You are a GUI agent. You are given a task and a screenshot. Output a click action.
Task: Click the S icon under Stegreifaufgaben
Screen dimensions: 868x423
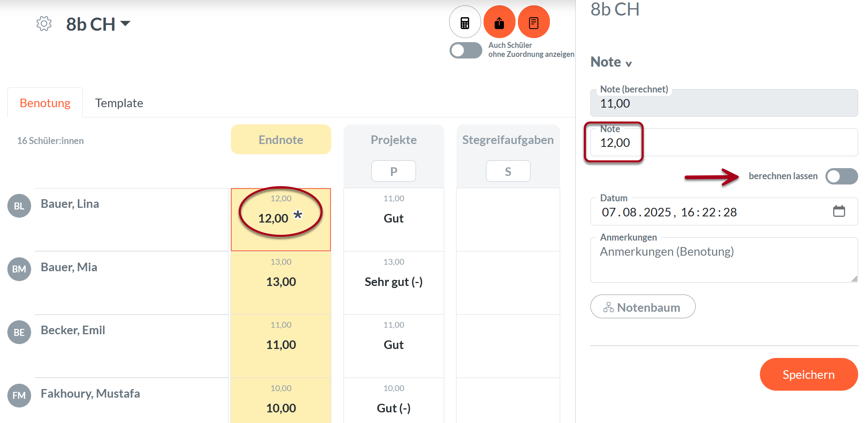coord(508,171)
